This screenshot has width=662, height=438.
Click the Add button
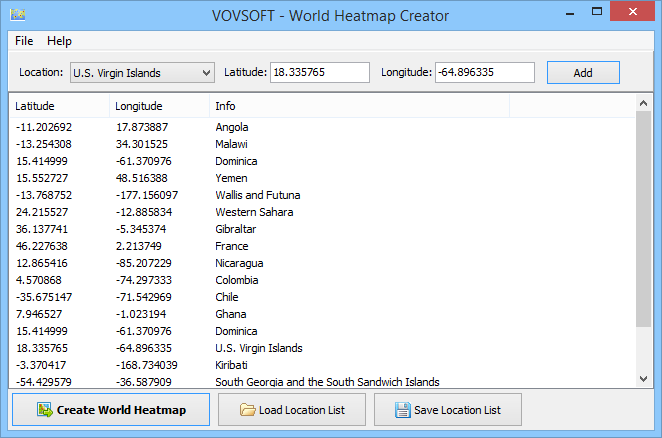tap(583, 73)
